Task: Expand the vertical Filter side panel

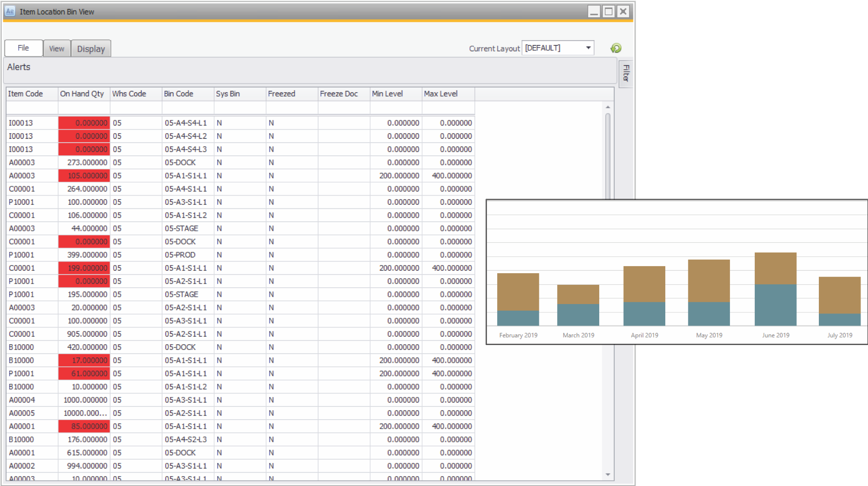Action: pos(626,73)
